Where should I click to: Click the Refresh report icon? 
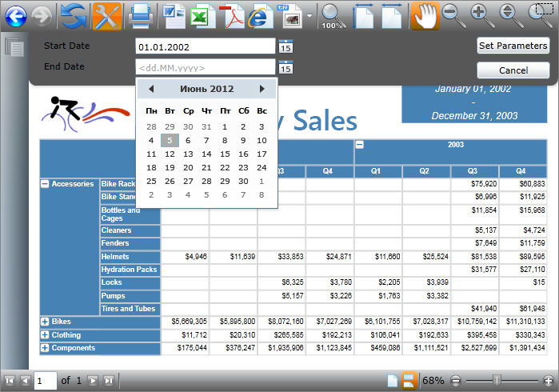(74, 15)
